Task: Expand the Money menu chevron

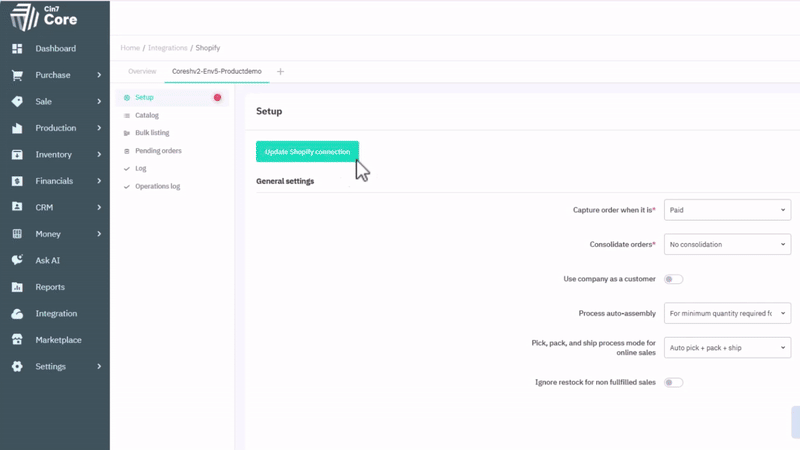Action: pyautogui.click(x=99, y=234)
